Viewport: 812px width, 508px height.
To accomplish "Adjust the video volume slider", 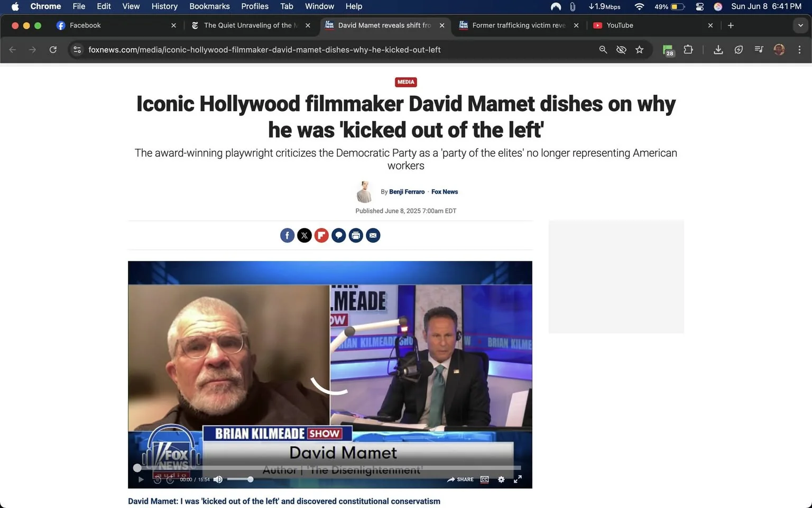I will pyautogui.click(x=240, y=479).
